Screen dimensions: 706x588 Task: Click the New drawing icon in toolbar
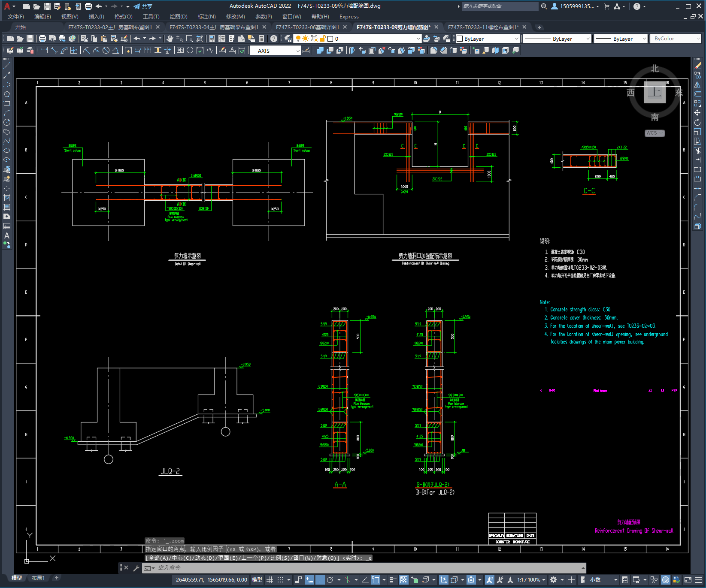(x=10, y=39)
